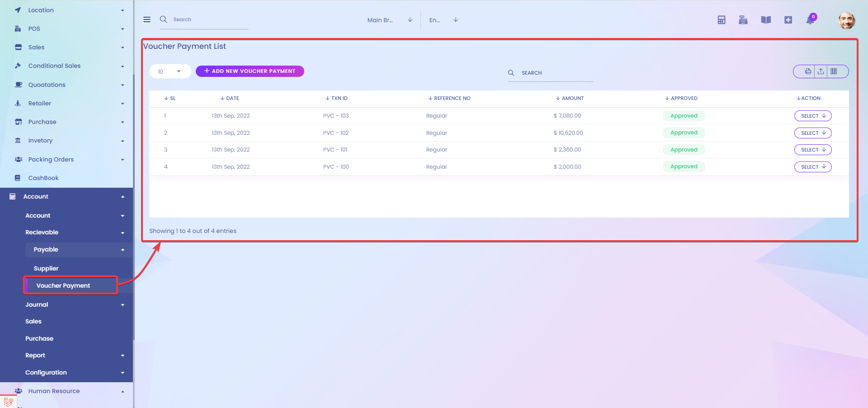The height and width of the screenshot is (408, 868).
Task: Open the calculator icon in header
Action: click(x=722, y=20)
